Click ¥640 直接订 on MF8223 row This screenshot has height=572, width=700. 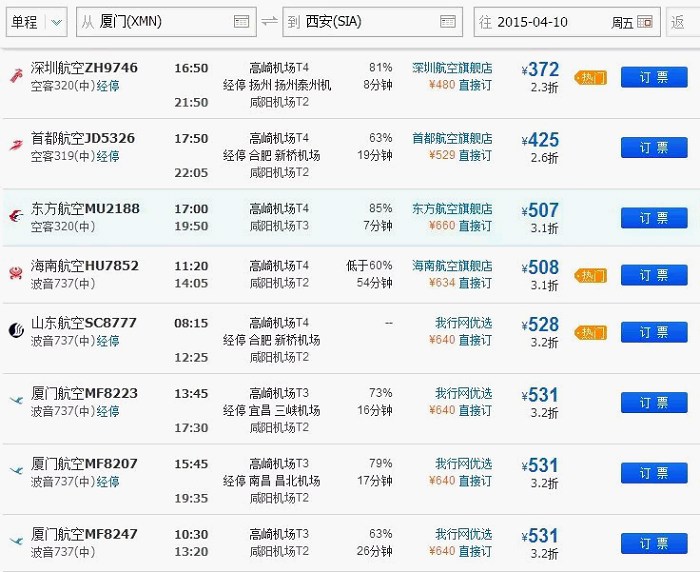460,410
